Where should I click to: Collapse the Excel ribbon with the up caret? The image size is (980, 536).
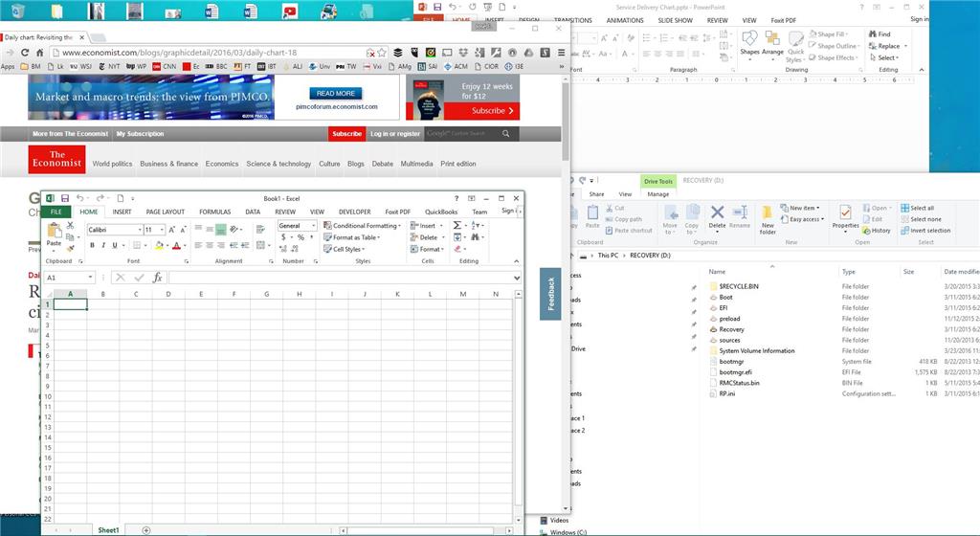tap(516, 261)
